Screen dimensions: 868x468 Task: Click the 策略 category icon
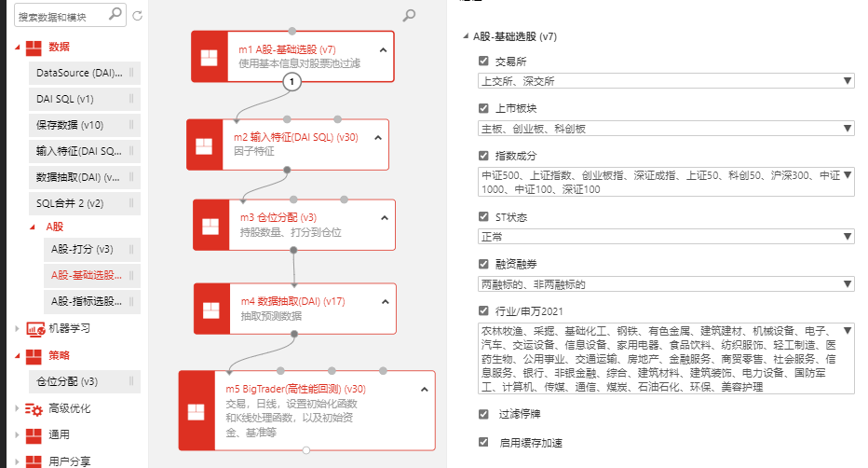click(34, 356)
